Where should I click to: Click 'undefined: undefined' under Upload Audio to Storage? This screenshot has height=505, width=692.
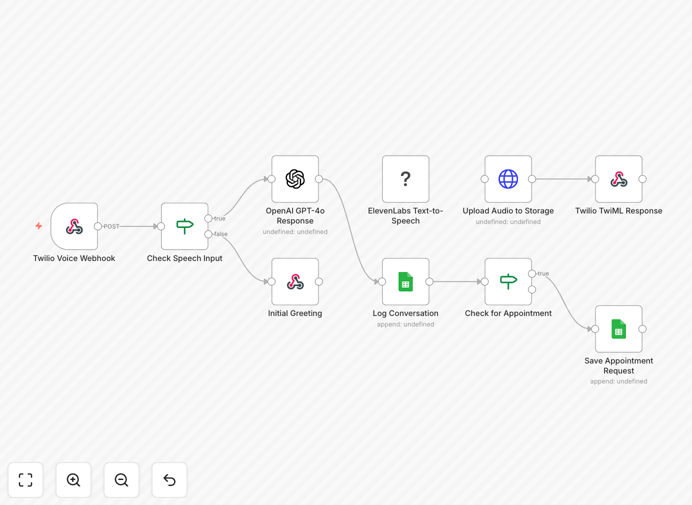coord(508,222)
